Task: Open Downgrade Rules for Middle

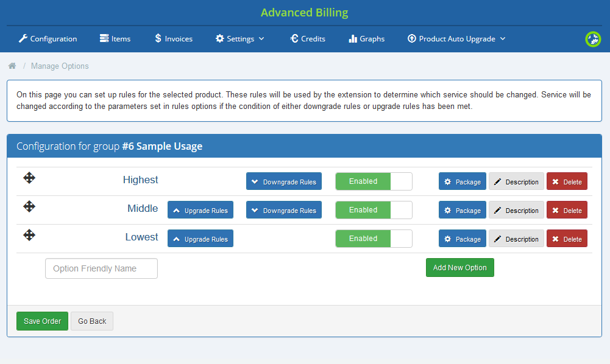Action: 283,210
